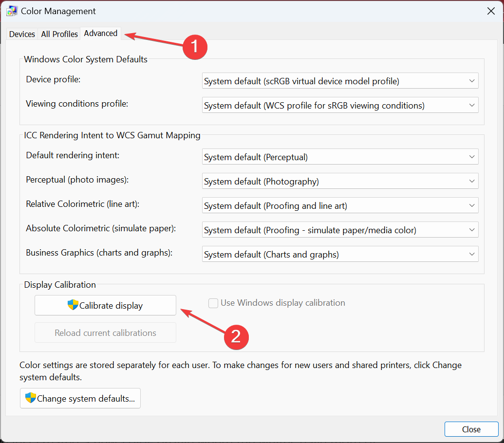The image size is (504, 443).
Task: Select the Advanced tab
Action: point(101,34)
